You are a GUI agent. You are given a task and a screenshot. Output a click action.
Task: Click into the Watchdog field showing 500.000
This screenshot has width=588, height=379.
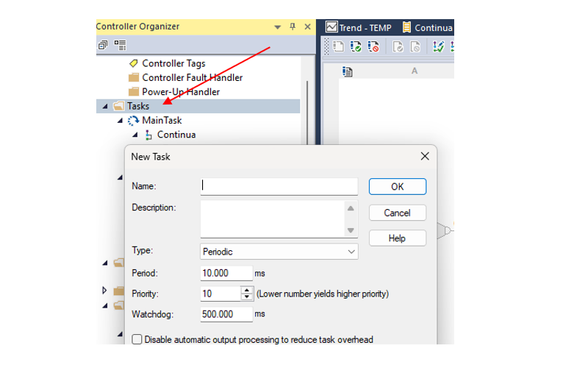(226, 314)
